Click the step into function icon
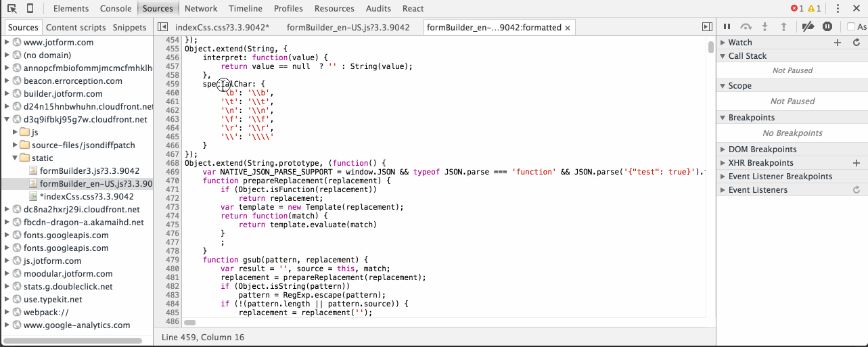 click(x=765, y=27)
